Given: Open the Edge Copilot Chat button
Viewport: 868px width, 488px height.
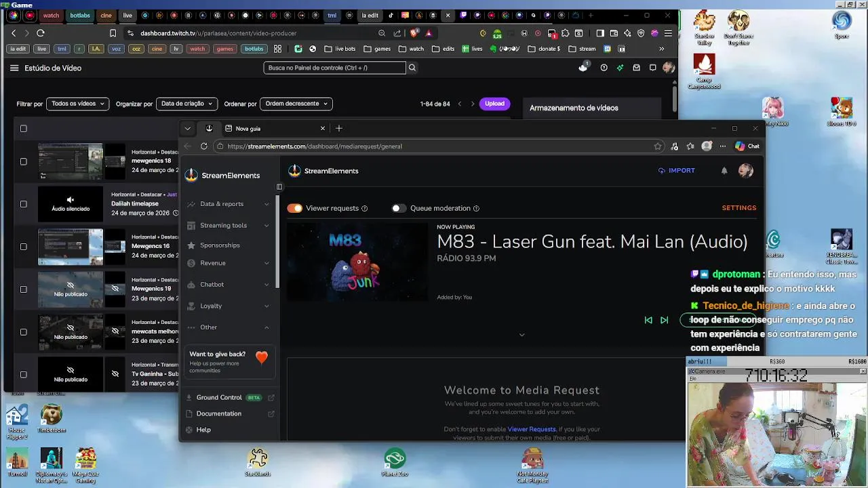Looking at the screenshot, I should point(747,146).
